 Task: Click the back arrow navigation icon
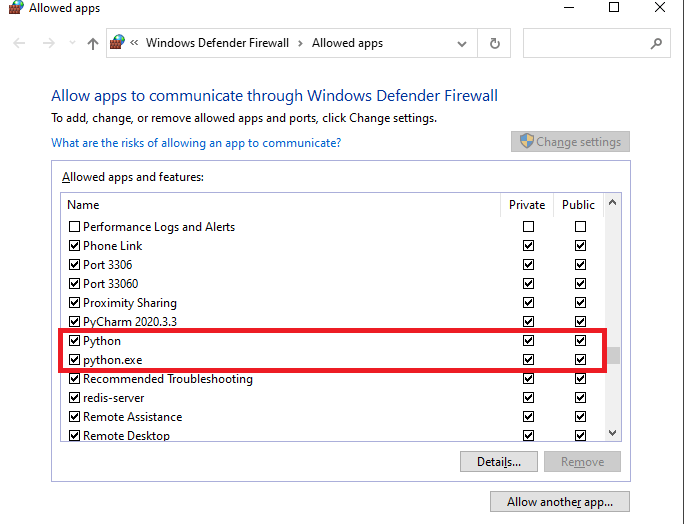click(18, 44)
